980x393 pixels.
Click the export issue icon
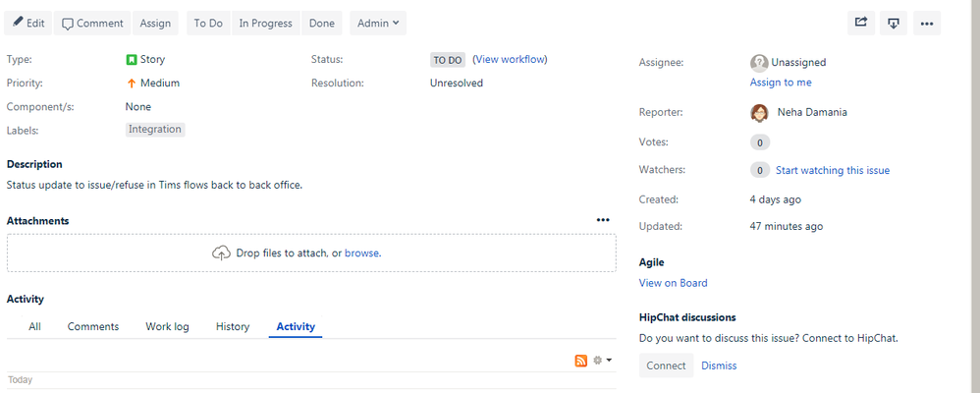[x=894, y=24]
